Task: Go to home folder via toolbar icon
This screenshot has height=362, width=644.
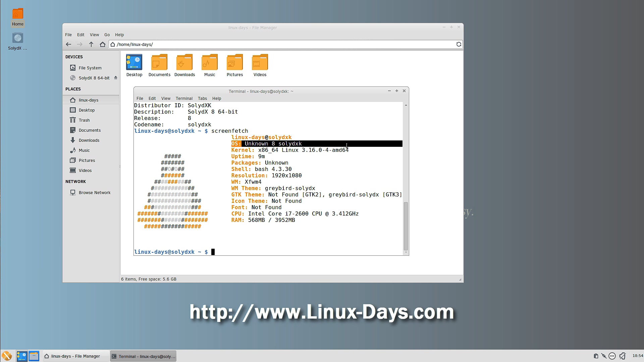Action: tap(103, 44)
